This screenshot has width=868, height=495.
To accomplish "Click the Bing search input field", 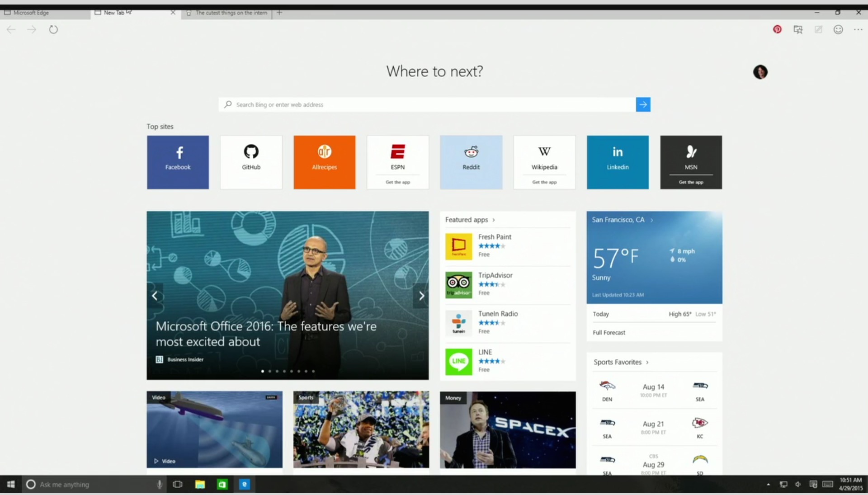I will (x=434, y=104).
